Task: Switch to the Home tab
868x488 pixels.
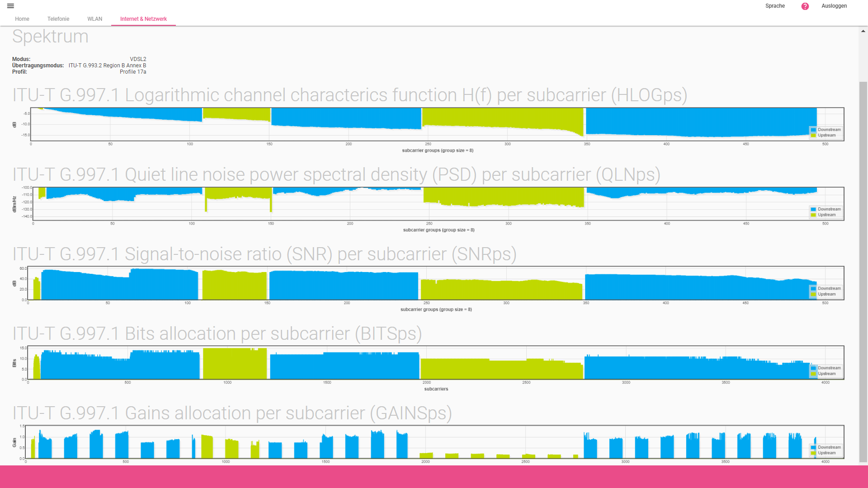Action: click(22, 19)
